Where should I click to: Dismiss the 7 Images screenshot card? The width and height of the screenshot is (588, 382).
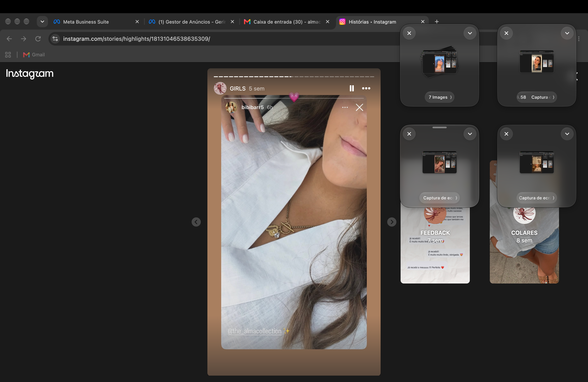pos(409,33)
